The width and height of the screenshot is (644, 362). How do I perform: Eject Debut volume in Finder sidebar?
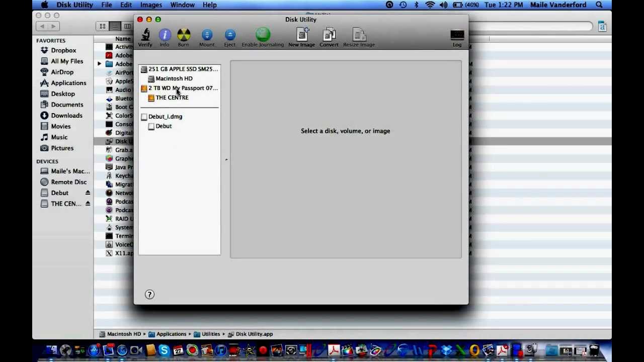pyautogui.click(x=88, y=193)
